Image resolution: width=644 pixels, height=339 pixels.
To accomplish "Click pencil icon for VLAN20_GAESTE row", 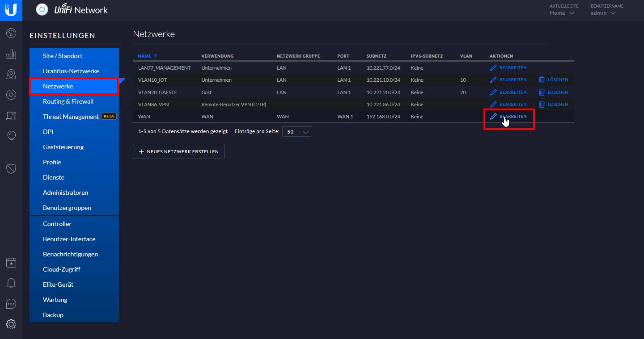I will pos(493,92).
